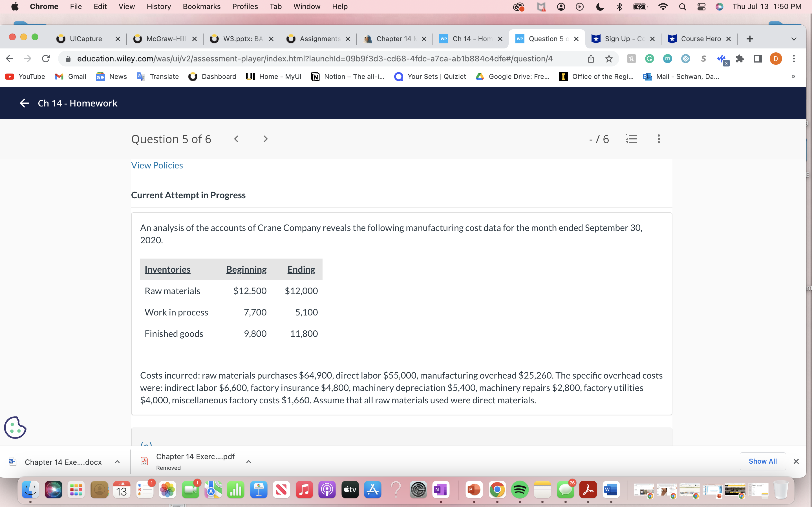Image resolution: width=812 pixels, height=507 pixels.
Task: Open the Grammarly extension
Action: point(649,59)
